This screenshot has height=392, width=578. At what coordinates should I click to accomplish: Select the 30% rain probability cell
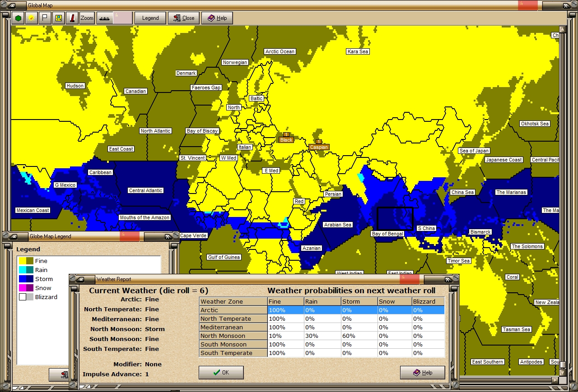(x=322, y=336)
